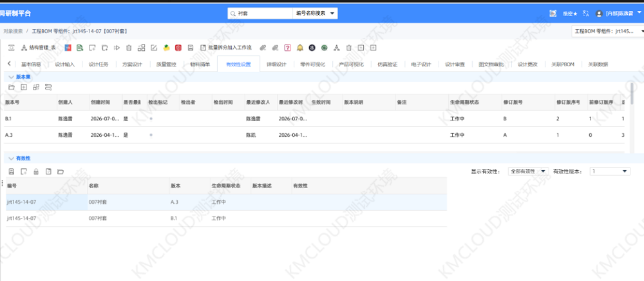Image resolution: width=644 pixels, height=281 pixels.
Task: Open the 编号名称搜索 search type dropdown
Action: 315,14
